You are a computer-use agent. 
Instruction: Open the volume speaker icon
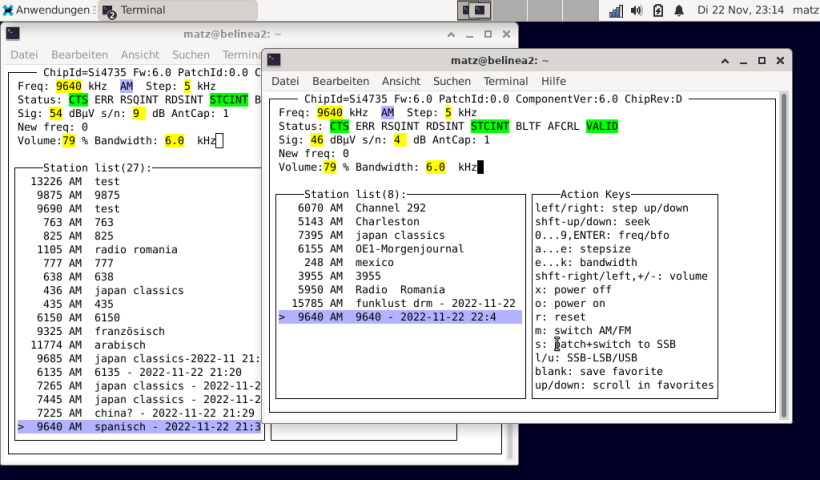[637, 10]
